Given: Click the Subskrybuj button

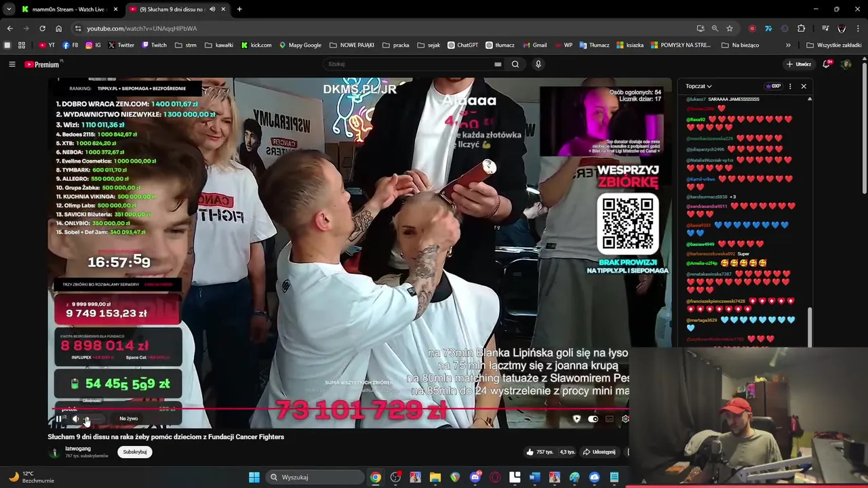Looking at the screenshot, I should coord(134,452).
